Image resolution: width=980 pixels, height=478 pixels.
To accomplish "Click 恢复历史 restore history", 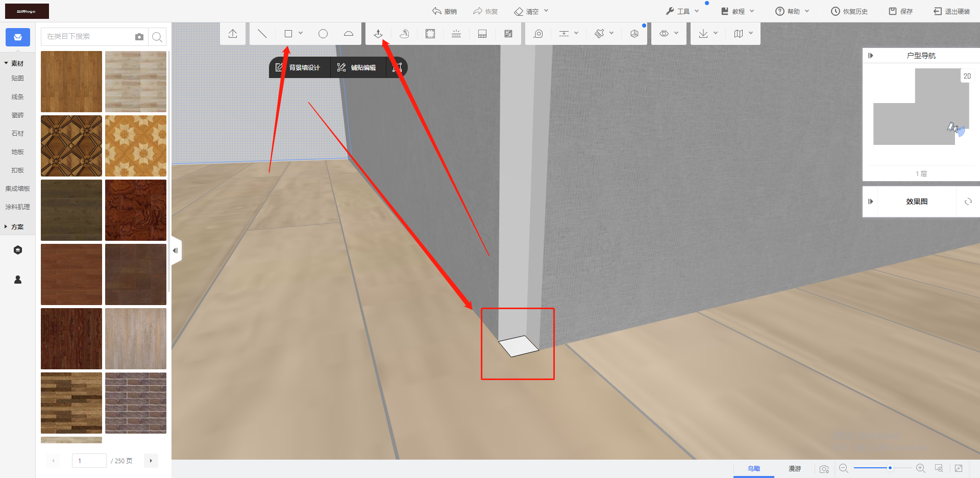I will point(849,11).
